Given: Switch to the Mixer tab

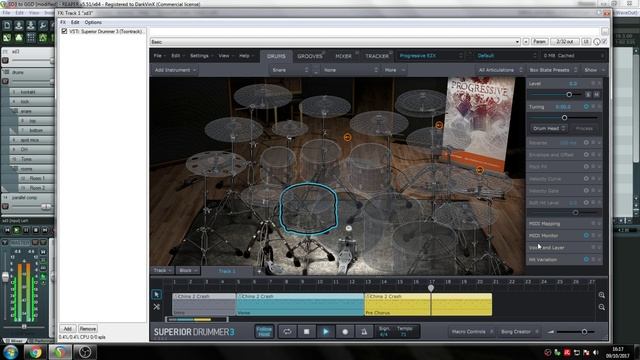Looking at the screenshot, I should 343,56.
